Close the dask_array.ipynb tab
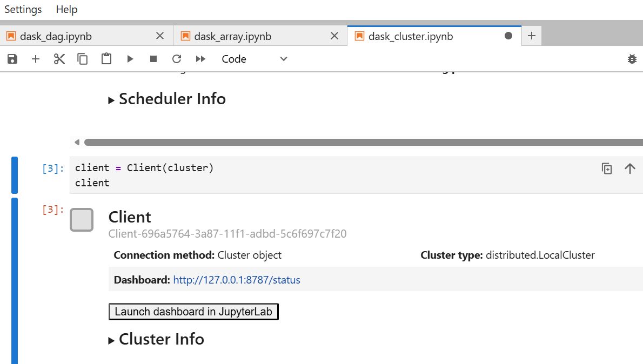643x364 pixels. pos(334,36)
